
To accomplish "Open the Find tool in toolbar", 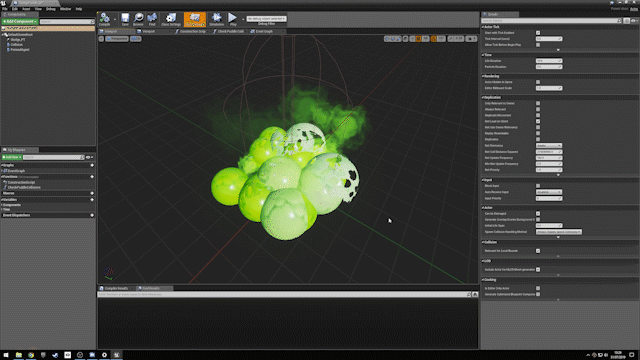I will pyautogui.click(x=152, y=19).
